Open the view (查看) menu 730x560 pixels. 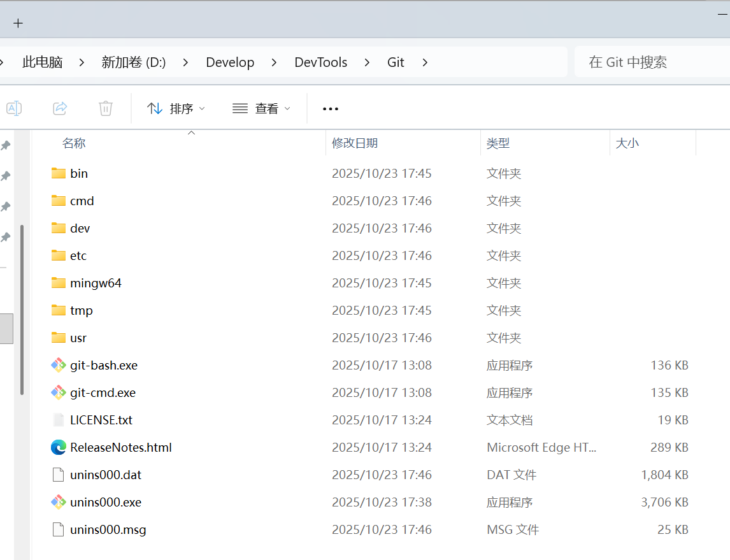[x=261, y=108]
